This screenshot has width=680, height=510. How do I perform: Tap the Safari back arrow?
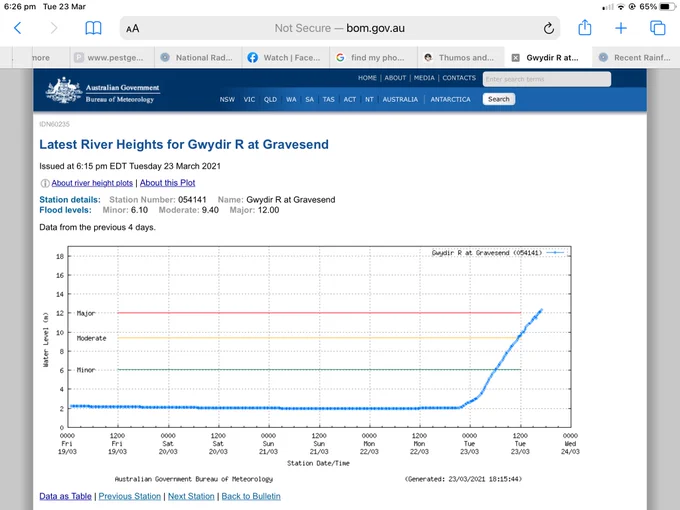18,28
